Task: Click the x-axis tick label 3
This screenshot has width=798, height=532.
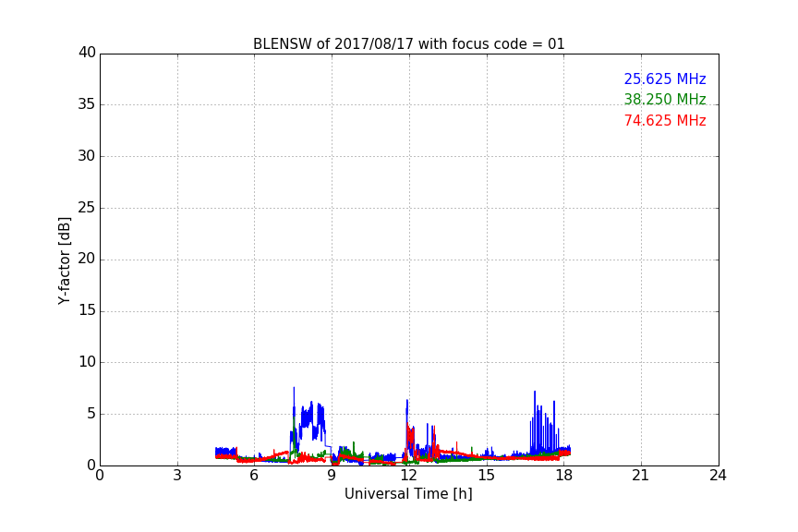Action: [x=177, y=476]
